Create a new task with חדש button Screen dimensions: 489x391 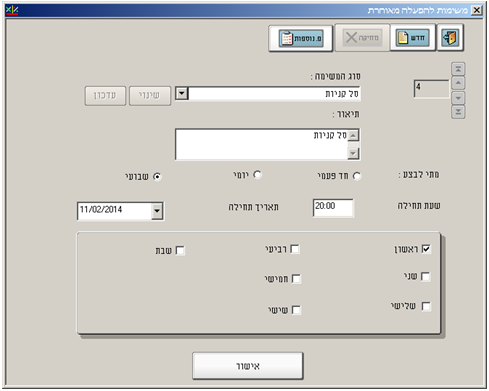click(x=413, y=38)
